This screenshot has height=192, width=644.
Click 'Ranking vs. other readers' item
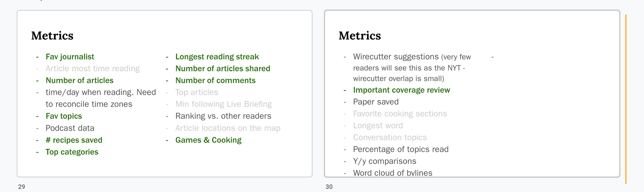[x=223, y=116]
